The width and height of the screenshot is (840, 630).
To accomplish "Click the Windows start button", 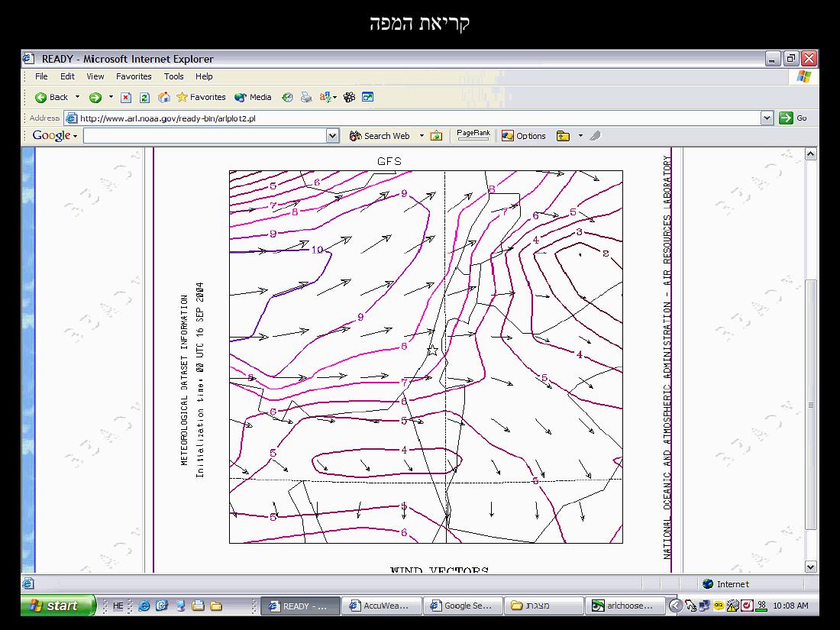I will point(58,606).
